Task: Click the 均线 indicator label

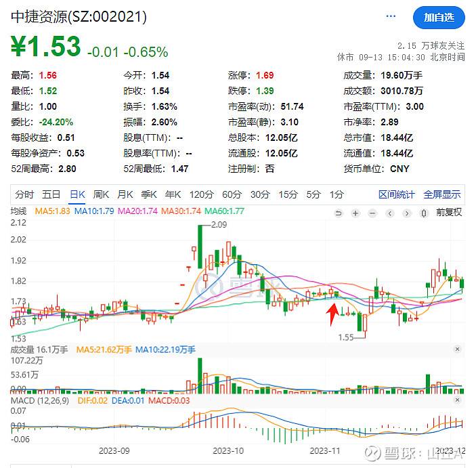Action: (x=18, y=211)
